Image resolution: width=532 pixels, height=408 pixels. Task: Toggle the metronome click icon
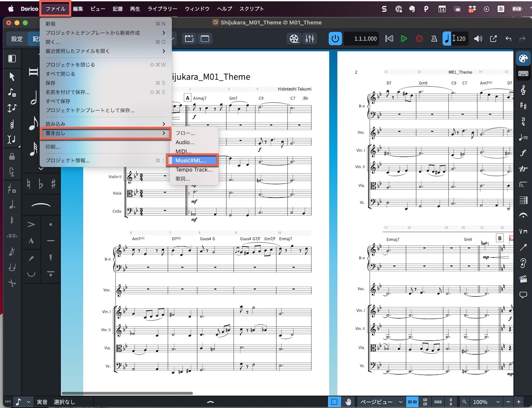coord(434,39)
